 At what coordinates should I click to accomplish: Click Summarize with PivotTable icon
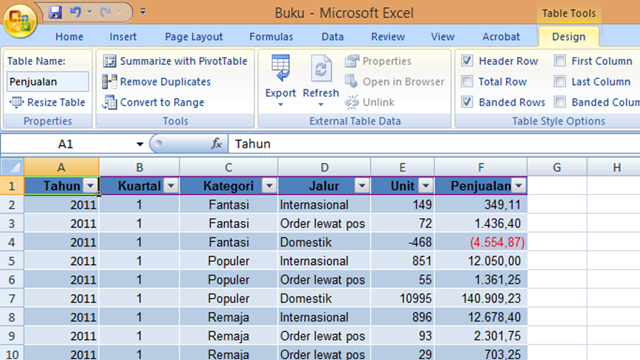109,61
